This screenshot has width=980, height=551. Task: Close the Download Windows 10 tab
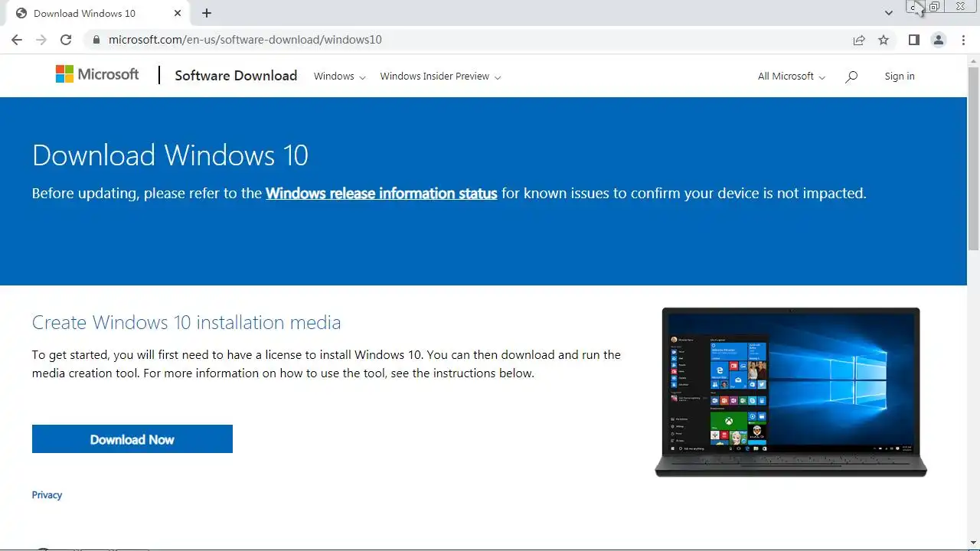click(x=178, y=13)
